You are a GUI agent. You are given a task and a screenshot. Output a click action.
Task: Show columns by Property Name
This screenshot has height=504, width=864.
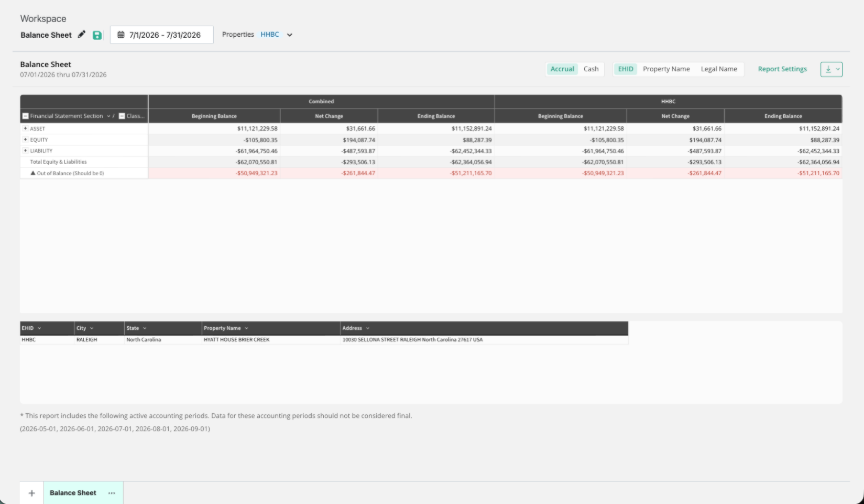click(666, 69)
